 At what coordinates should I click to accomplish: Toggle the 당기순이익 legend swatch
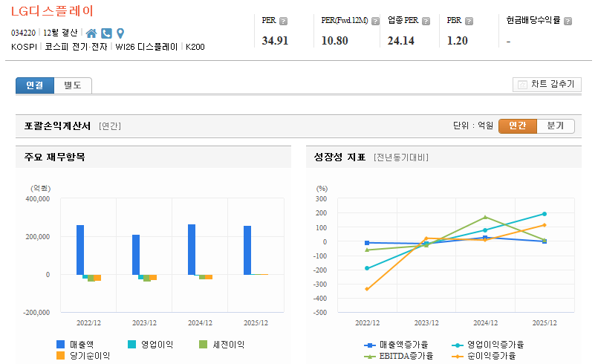pos(60,356)
